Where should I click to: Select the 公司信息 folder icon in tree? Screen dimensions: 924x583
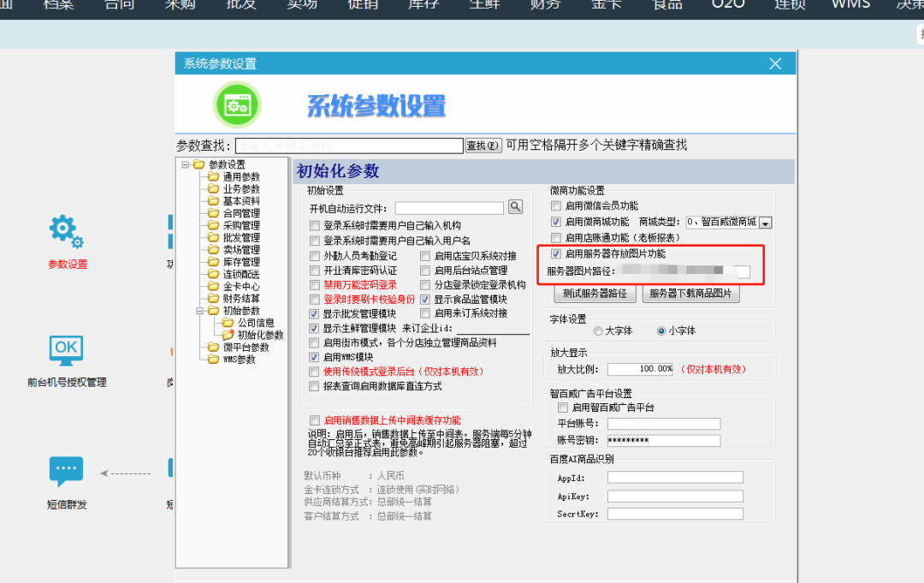coord(228,324)
